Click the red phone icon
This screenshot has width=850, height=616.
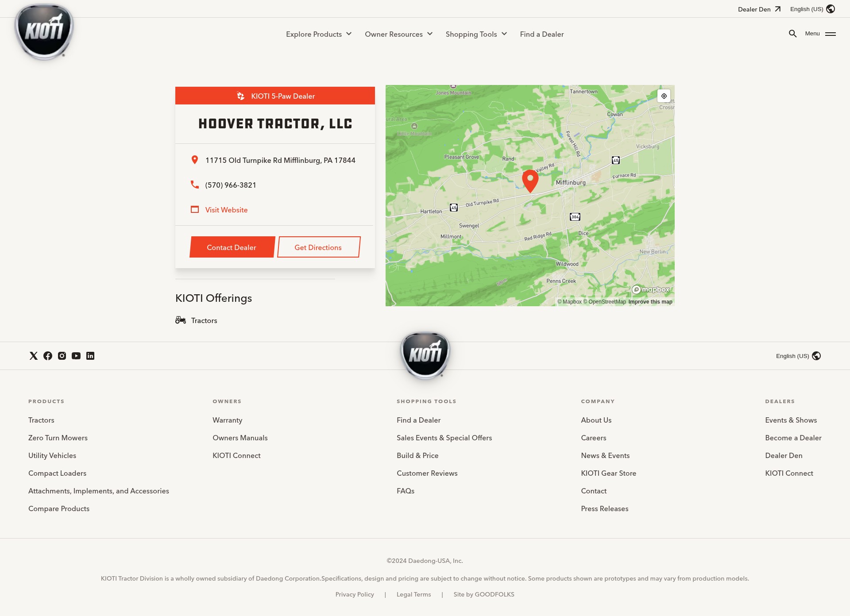coord(195,185)
